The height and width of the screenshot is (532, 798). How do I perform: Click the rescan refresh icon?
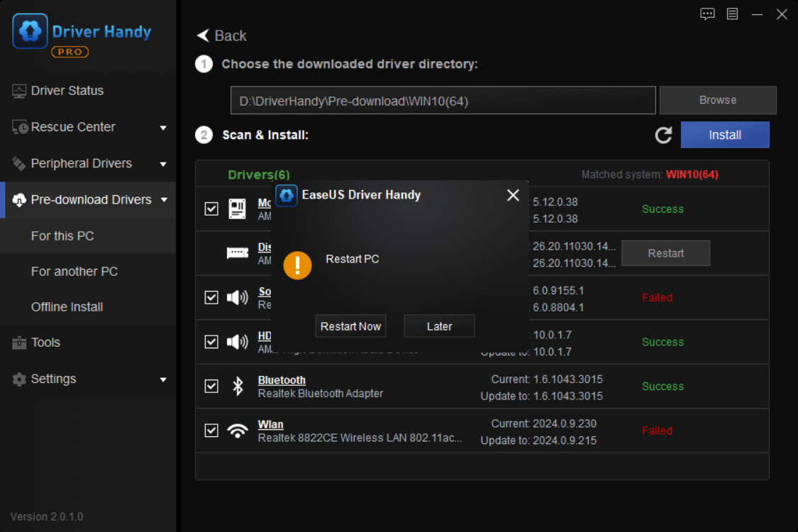point(663,135)
